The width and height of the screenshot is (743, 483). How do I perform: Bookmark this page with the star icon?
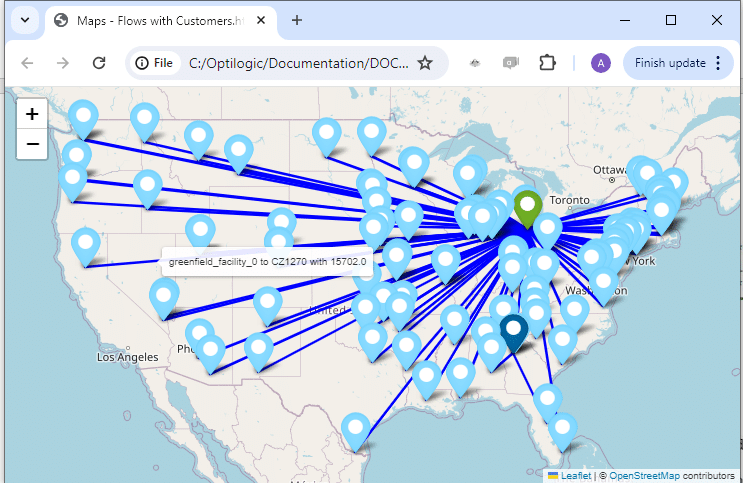pyautogui.click(x=425, y=63)
